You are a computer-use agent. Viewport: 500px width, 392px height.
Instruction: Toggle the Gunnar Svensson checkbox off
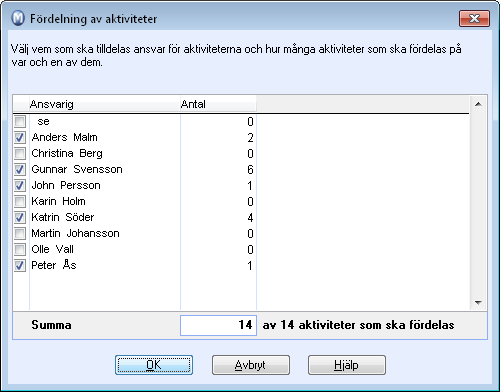click(x=20, y=169)
